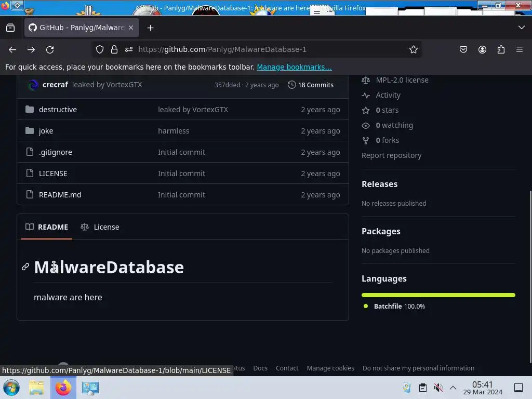Click the forks icon in sidebar

coord(366,140)
